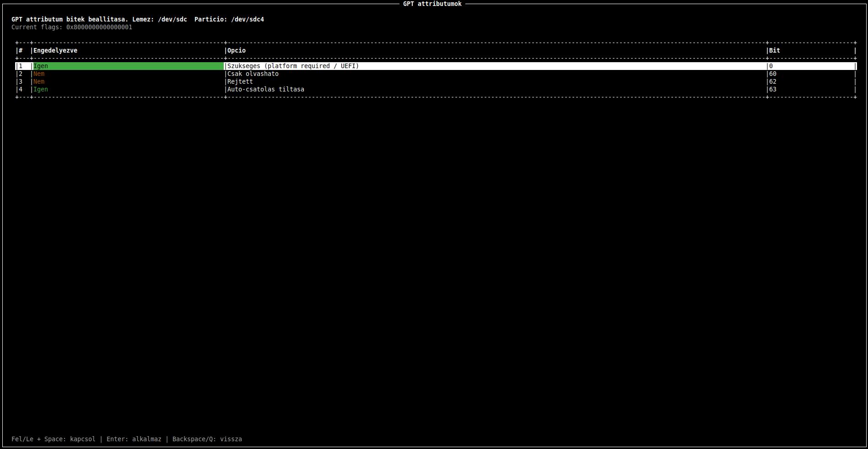Screen dimensions: 868x449
Task: Click the '#' column header
Action: [21, 50]
